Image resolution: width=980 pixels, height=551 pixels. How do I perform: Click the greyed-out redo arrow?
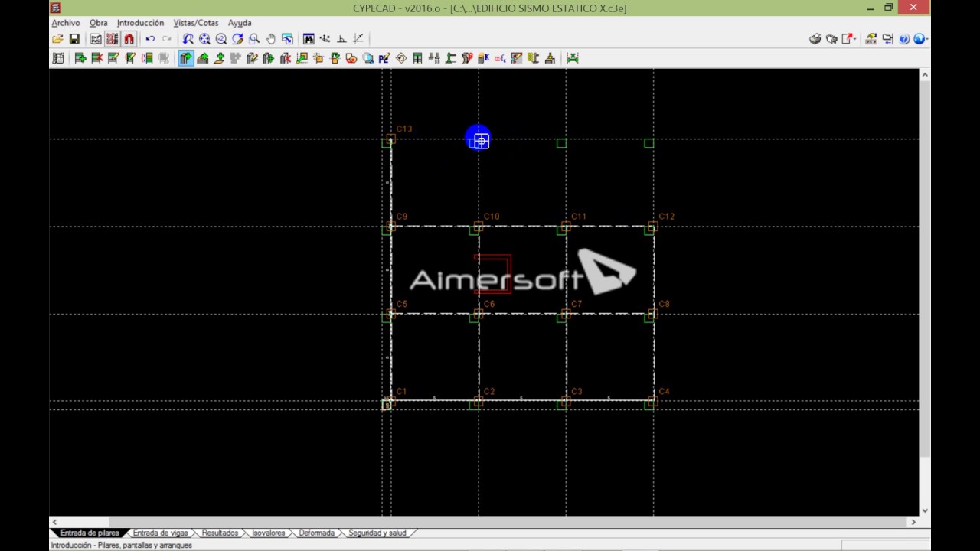click(166, 39)
